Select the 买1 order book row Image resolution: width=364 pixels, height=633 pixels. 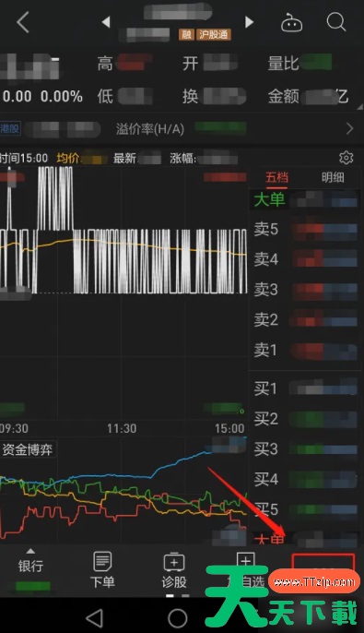[x=305, y=388]
